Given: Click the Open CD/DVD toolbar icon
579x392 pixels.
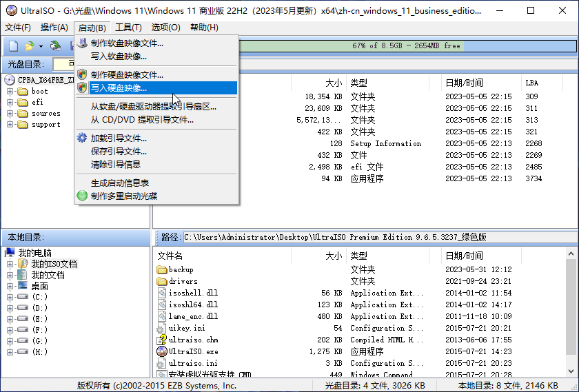Looking at the screenshot, I should (x=55, y=45).
